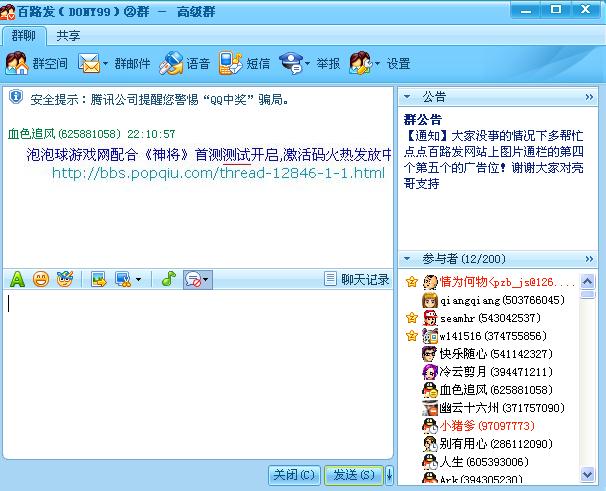Open 聊天记录 chat history
The image size is (606, 491).
point(357,279)
